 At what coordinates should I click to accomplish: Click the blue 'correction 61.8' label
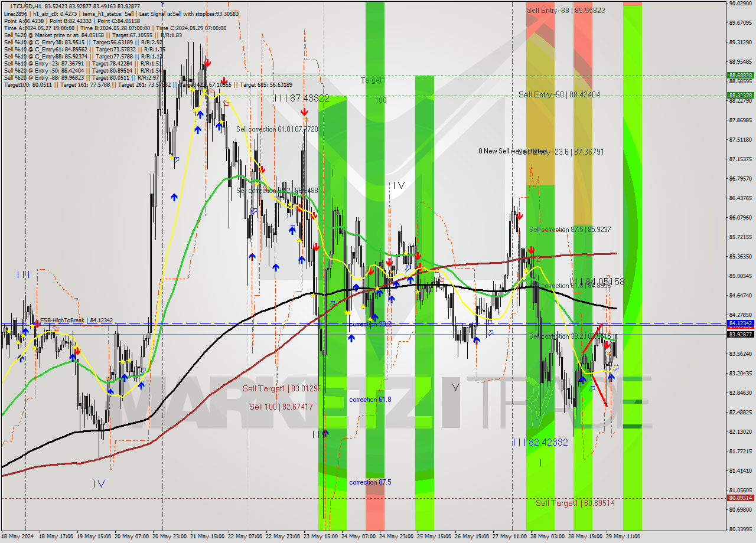pyautogui.click(x=370, y=400)
